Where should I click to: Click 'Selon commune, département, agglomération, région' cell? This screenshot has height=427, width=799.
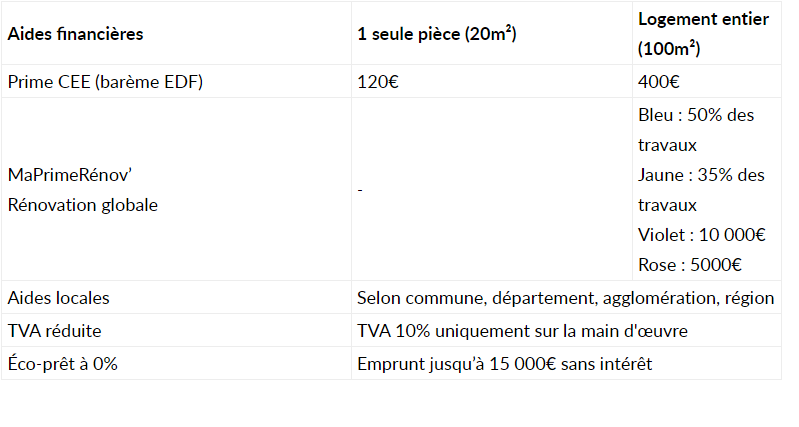566,298
